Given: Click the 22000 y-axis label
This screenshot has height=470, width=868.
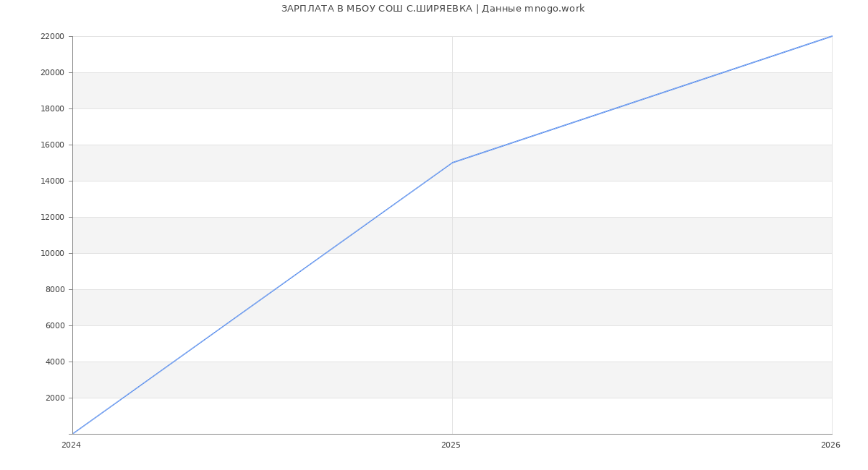Looking at the screenshot, I should [x=52, y=36].
